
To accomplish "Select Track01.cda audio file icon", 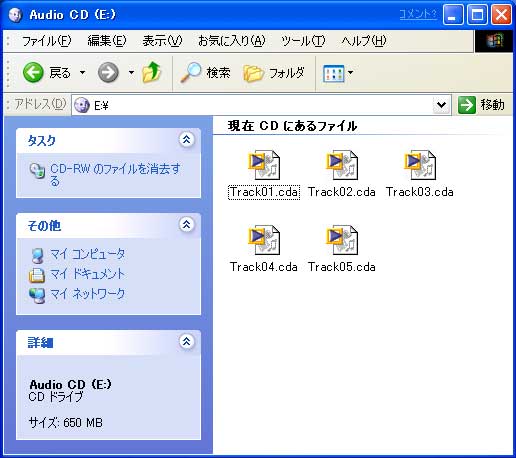I will pyautogui.click(x=264, y=165).
